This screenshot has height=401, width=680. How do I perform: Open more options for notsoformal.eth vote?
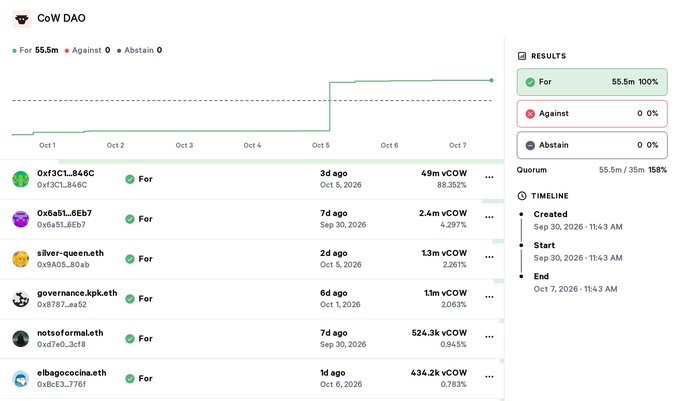click(489, 337)
